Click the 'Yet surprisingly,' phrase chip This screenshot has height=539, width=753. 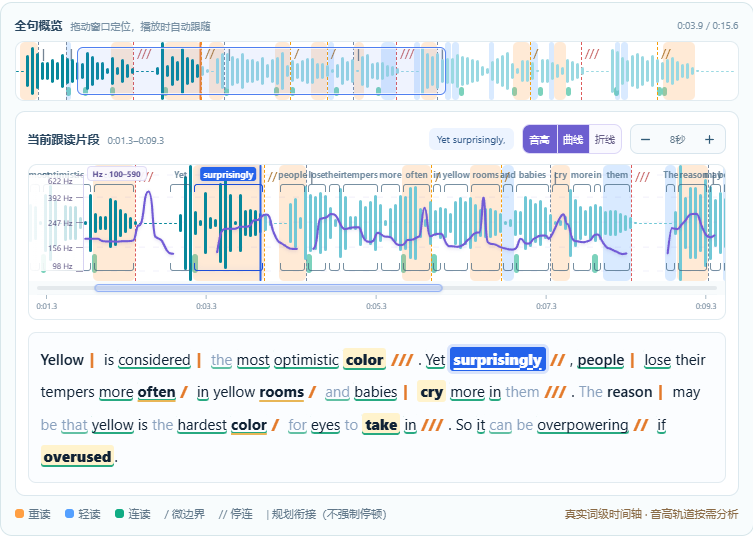(471, 140)
